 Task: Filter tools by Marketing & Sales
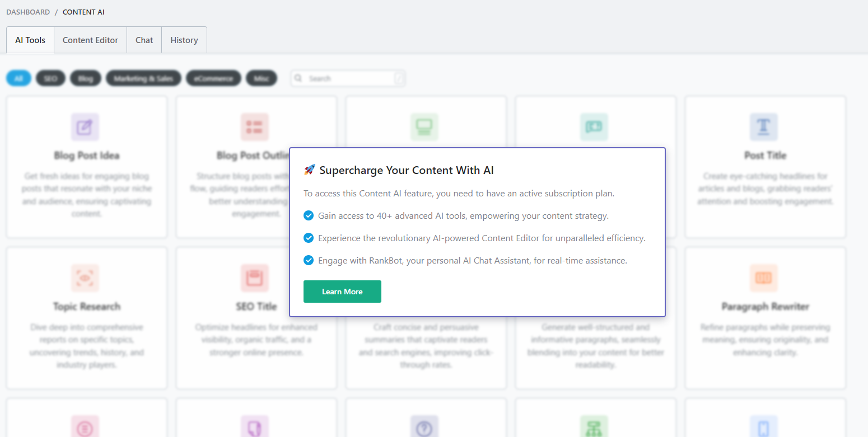point(143,78)
